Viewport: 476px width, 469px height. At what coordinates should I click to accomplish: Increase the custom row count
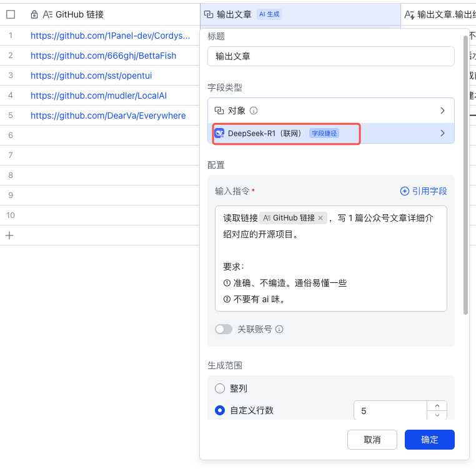point(437,406)
